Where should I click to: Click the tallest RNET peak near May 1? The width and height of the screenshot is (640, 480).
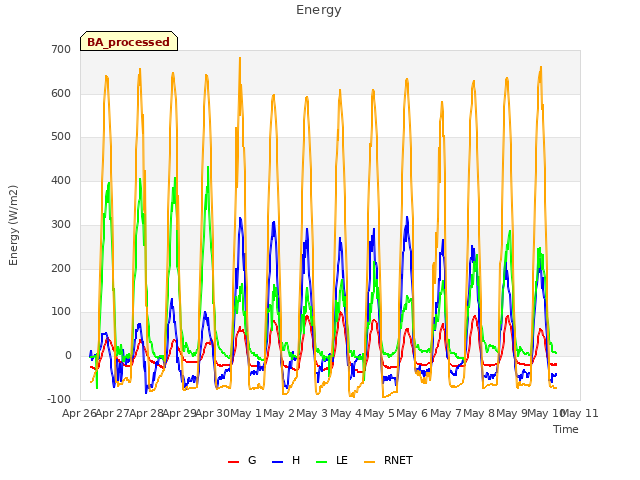click(240, 58)
